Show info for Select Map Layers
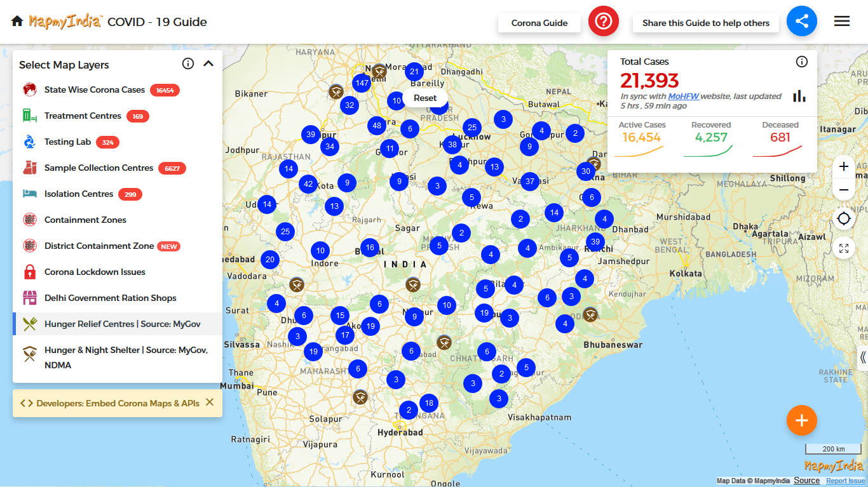Viewport: 868px width, 487px height. click(187, 63)
